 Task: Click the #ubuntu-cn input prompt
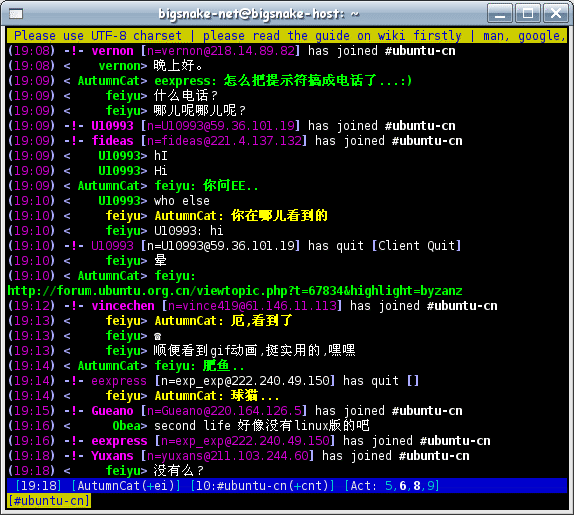point(49,501)
